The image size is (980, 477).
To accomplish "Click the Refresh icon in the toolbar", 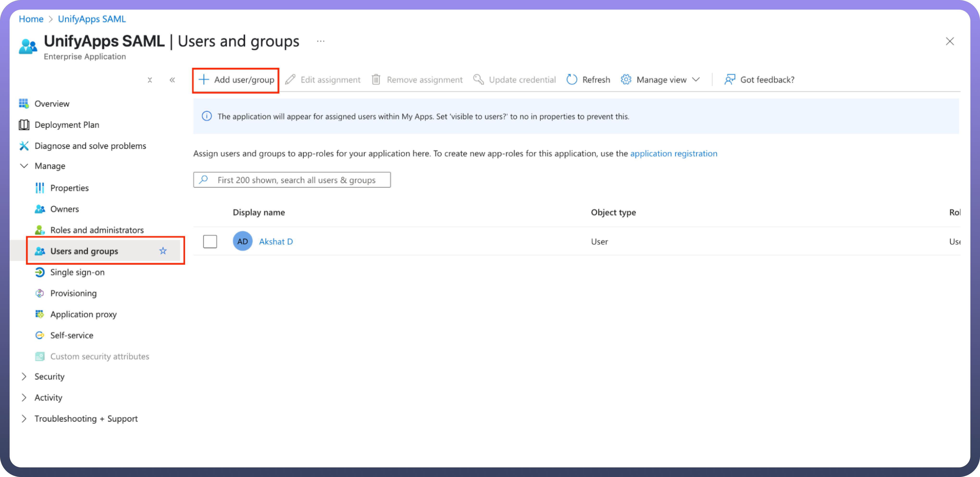I will coord(572,79).
